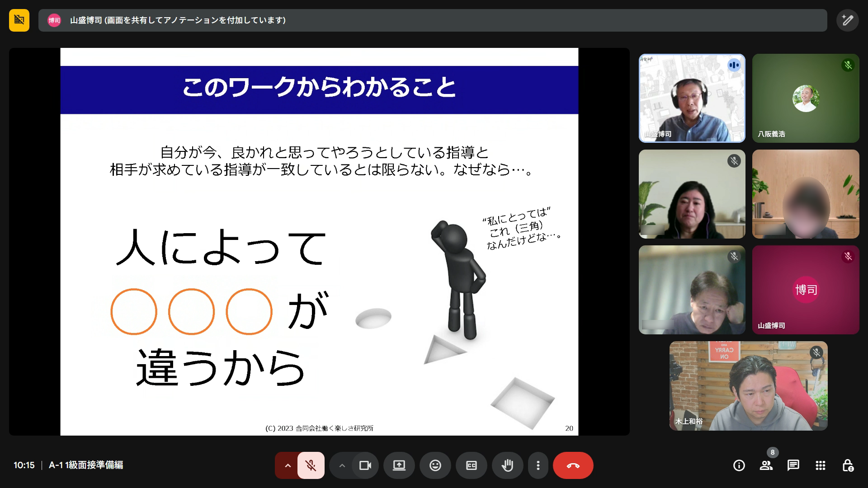Click the present screen button
The image size is (868, 488).
pyautogui.click(x=399, y=465)
